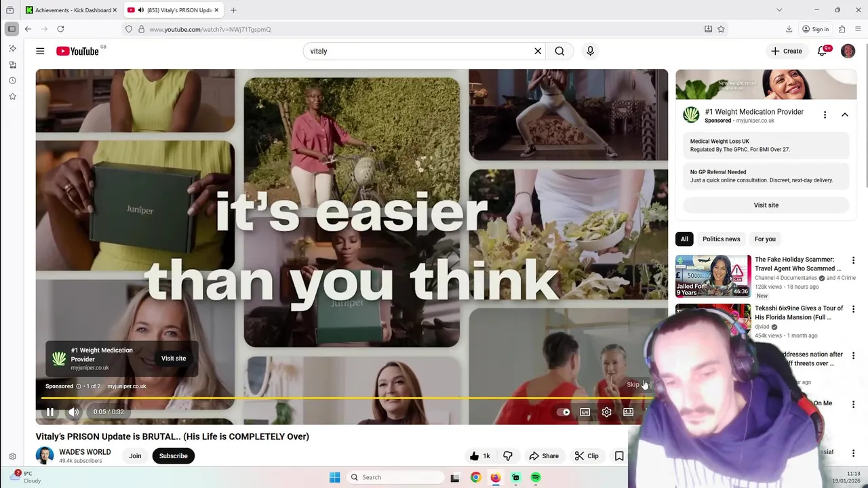Open the video player settings gear

click(x=607, y=412)
